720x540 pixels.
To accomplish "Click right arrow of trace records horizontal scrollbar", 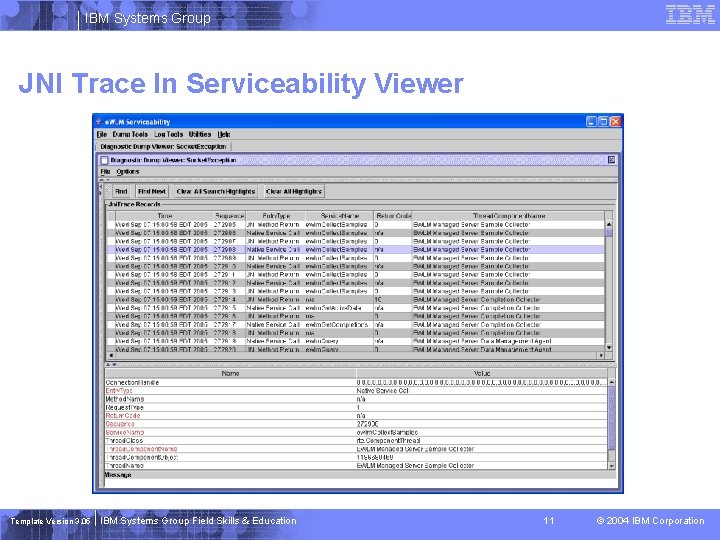I will click(601, 355).
